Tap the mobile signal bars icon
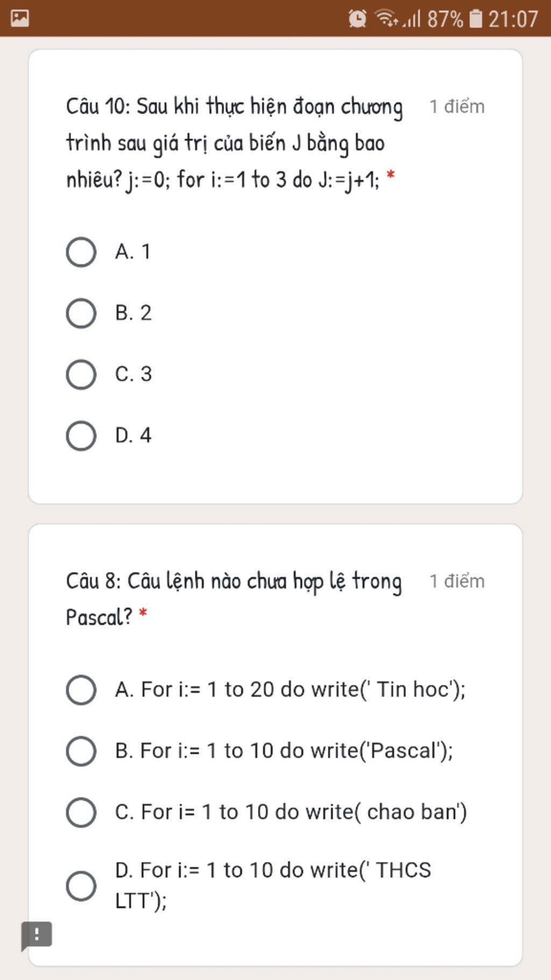551x980 pixels. point(412,19)
